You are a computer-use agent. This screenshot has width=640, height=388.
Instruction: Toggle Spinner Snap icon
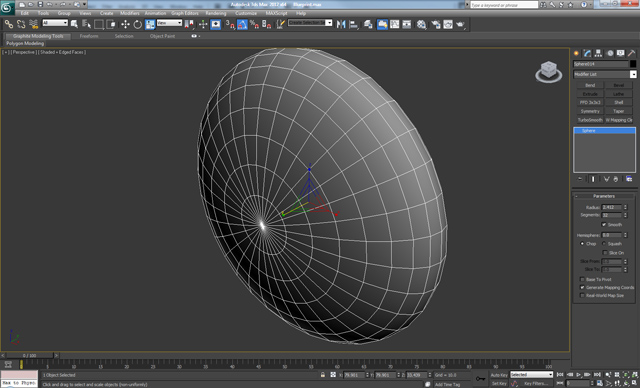(x=267, y=24)
